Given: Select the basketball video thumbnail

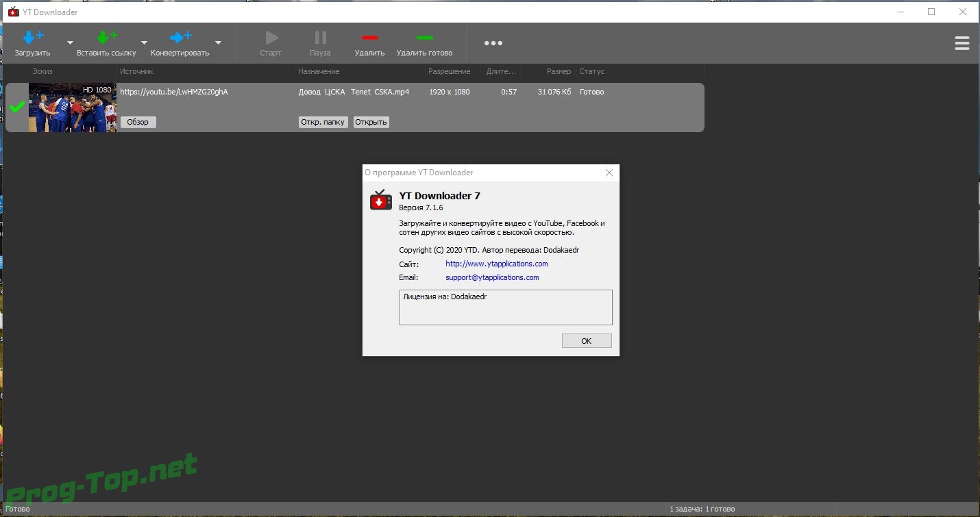Looking at the screenshot, I should (73, 108).
